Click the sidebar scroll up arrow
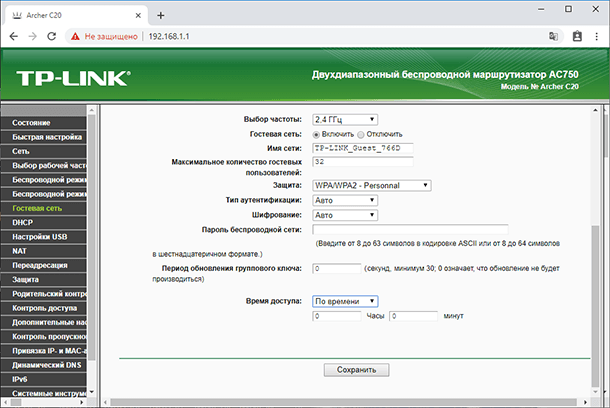 click(91, 110)
